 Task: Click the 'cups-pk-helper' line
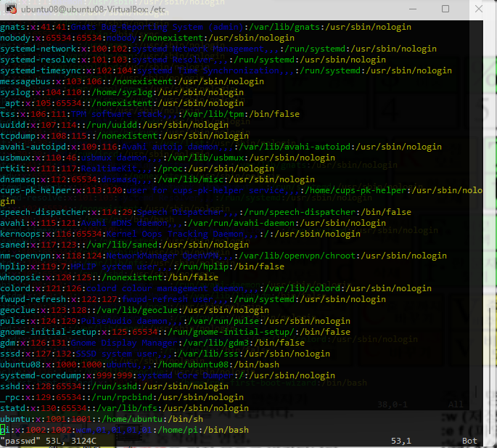(241, 195)
